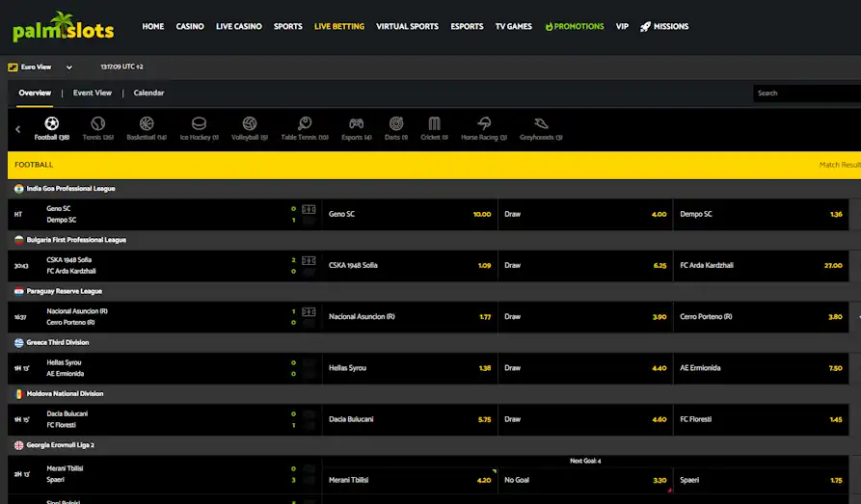The height and width of the screenshot is (504, 861).
Task: Select the Basketball sport icon
Action: coord(147,124)
